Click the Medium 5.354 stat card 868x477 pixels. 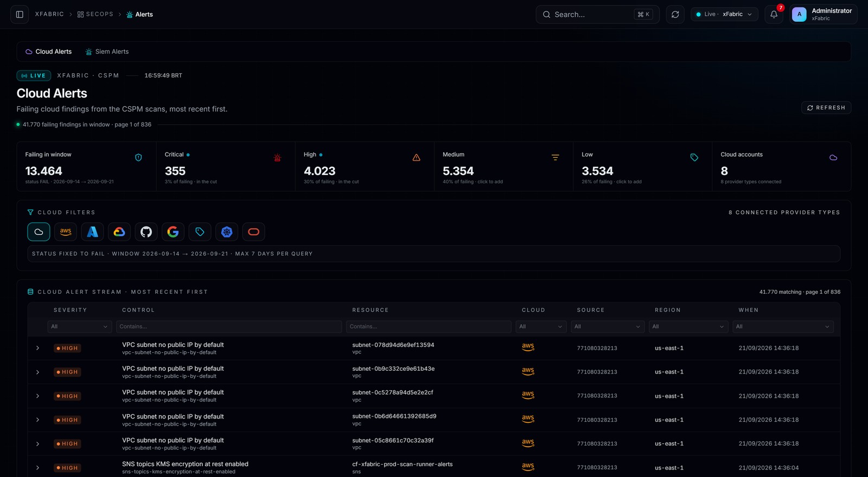503,166
